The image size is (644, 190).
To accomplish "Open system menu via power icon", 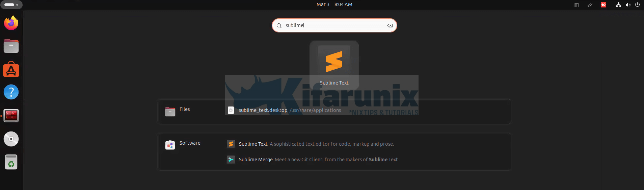I will point(637,5).
